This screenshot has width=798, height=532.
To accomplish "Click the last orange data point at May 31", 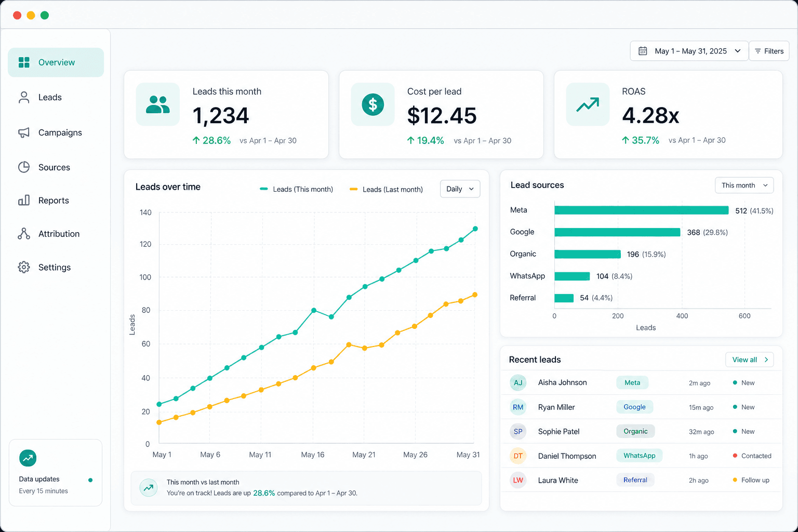I will (474, 295).
